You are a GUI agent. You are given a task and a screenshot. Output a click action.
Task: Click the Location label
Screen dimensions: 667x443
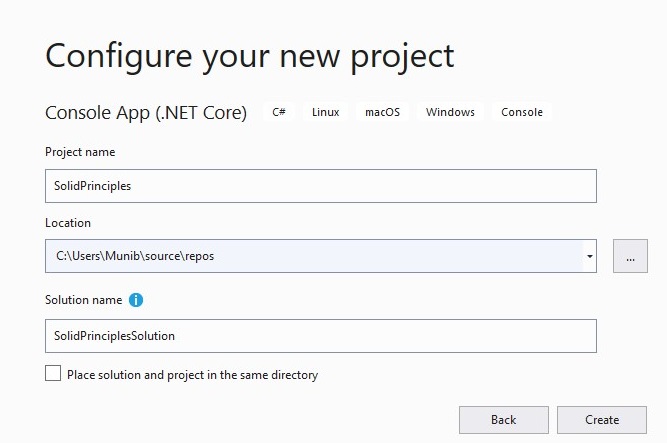point(68,223)
